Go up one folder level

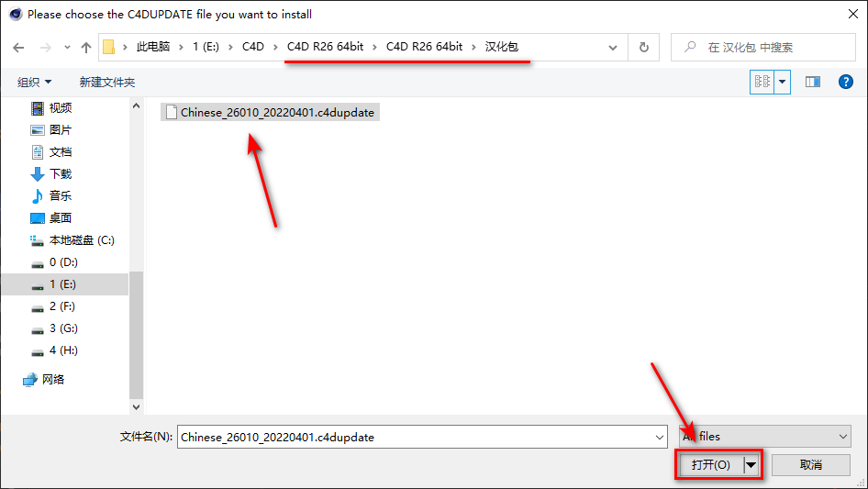tap(86, 48)
